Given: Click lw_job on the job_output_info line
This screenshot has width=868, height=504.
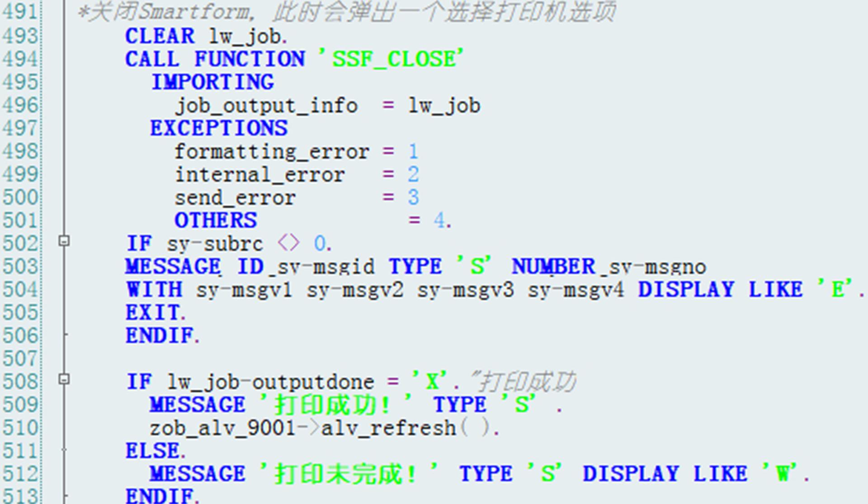Looking at the screenshot, I should [x=444, y=106].
